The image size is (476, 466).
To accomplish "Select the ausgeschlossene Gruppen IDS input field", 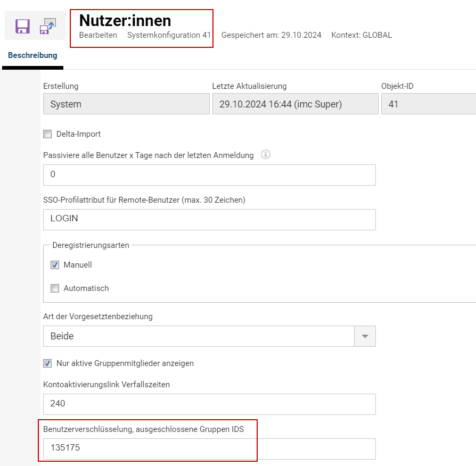I will pos(209,448).
